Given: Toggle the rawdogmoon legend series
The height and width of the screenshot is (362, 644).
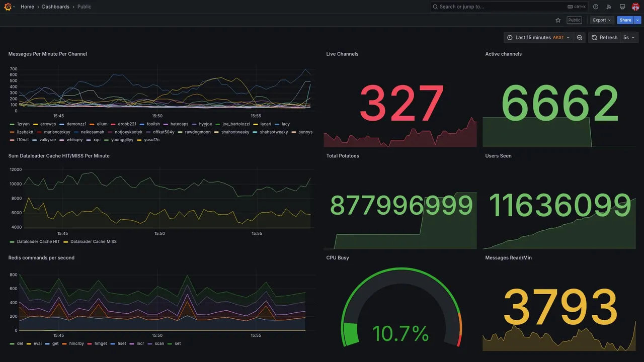Looking at the screenshot, I should pyautogui.click(x=198, y=132).
